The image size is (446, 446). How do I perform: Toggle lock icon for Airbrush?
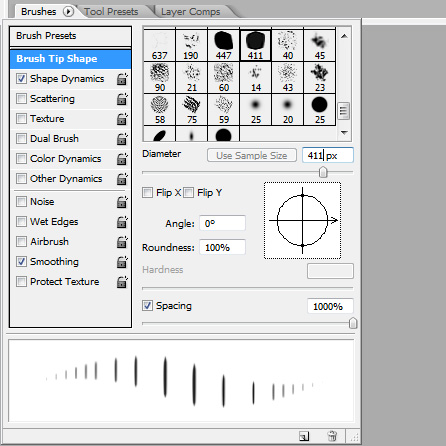click(122, 242)
